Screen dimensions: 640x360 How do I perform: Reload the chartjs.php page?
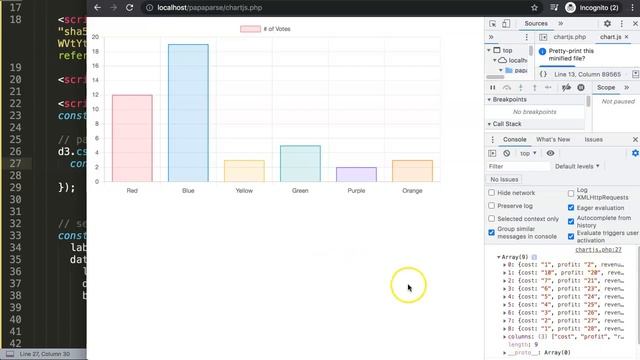tap(129, 7)
